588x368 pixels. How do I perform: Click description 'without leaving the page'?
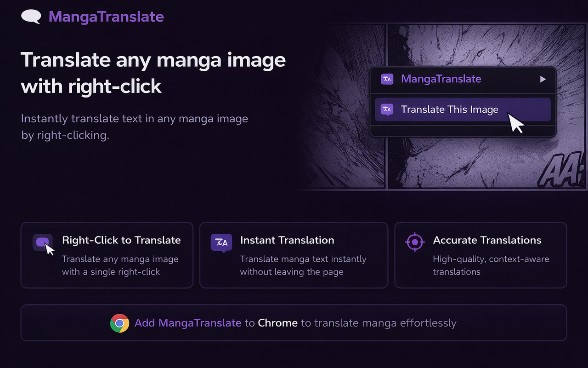292,272
